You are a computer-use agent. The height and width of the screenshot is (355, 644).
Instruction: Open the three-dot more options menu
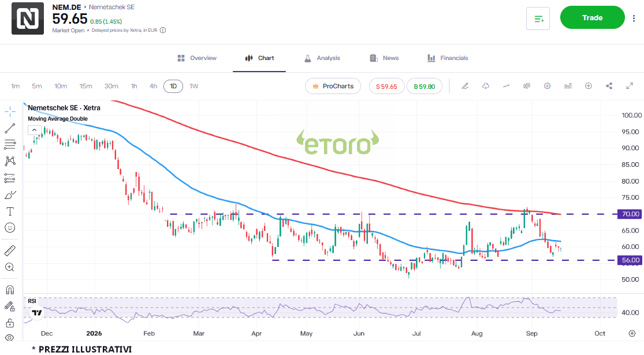click(634, 18)
